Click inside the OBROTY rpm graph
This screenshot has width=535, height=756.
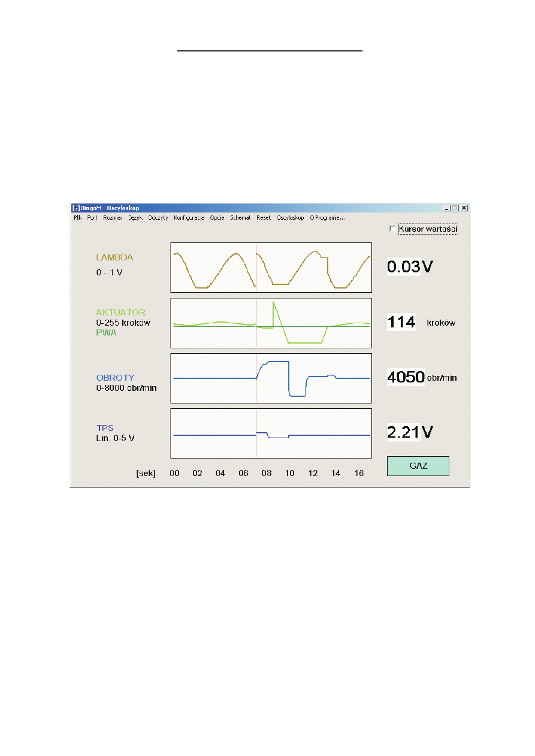271,378
